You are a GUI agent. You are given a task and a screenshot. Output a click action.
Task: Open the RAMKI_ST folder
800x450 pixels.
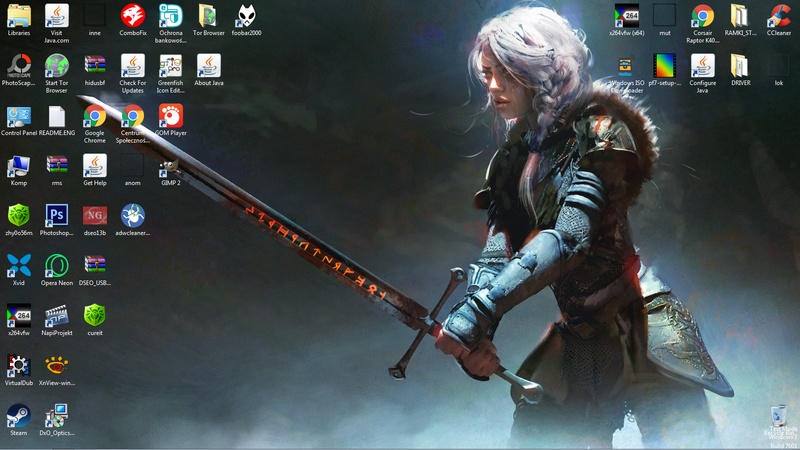tap(740, 16)
